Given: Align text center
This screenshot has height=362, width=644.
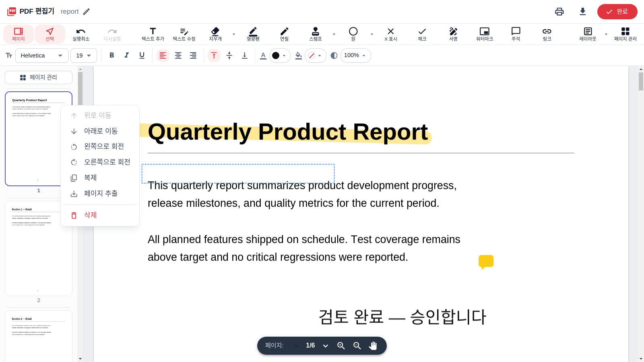Looking at the screenshot, I should (178, 56).
